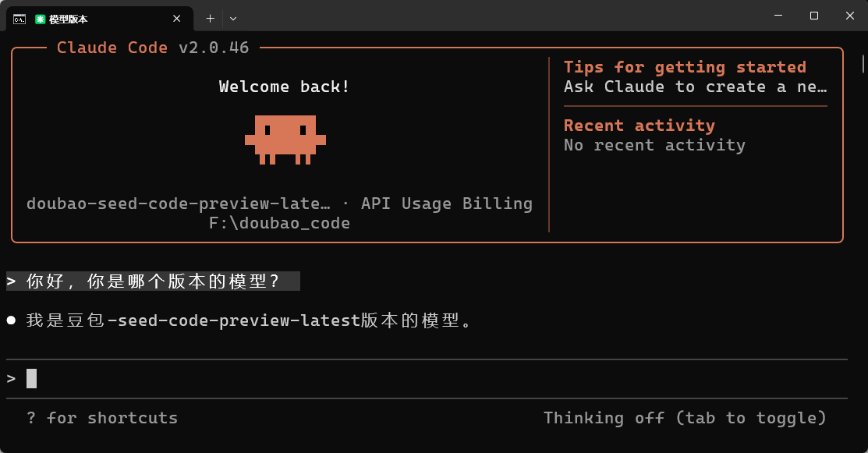The height and width of the screenshot is (453, 868).
Task: Click the white bullet before the model reply
Action: 11,320
